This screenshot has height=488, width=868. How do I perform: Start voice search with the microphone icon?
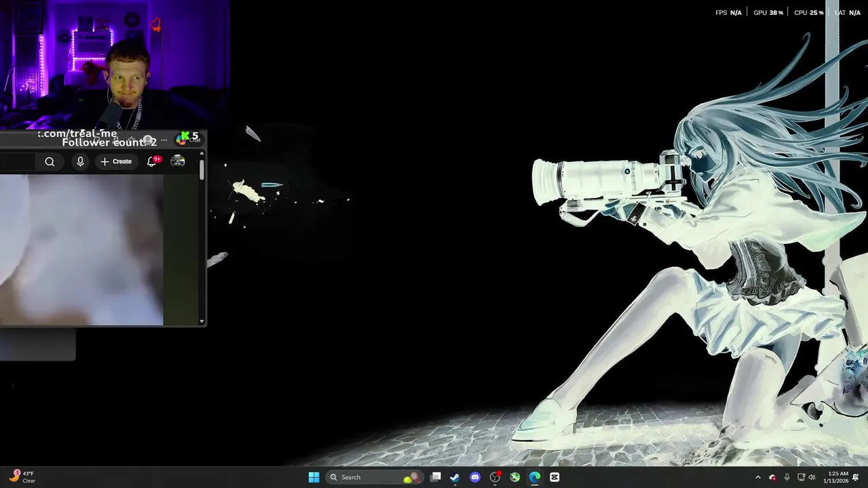point(80,161)
